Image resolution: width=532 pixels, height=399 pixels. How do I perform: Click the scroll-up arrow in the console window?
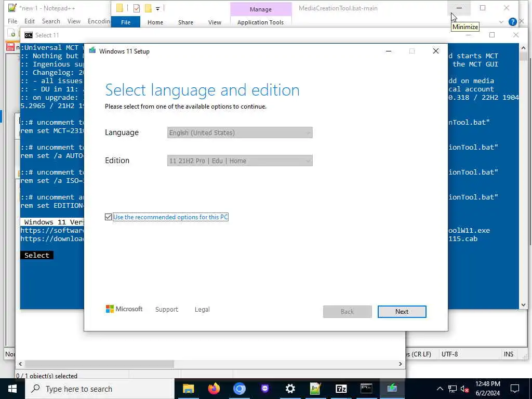[x=523, y=48]
